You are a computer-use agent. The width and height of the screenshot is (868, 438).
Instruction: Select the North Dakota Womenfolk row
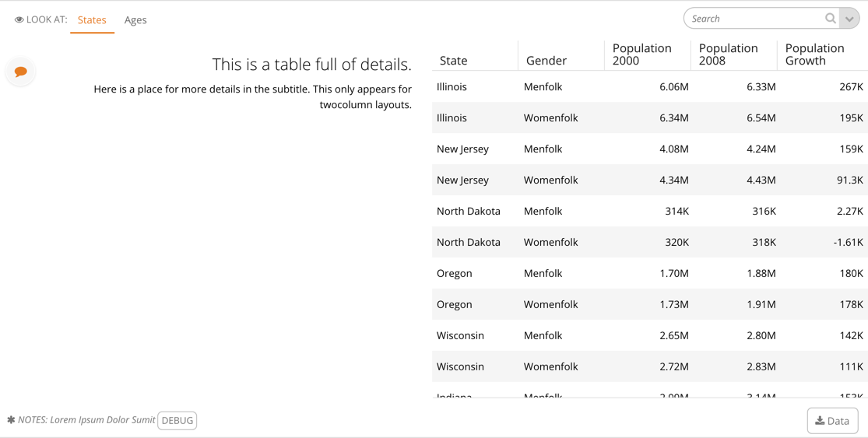(650, 242)
